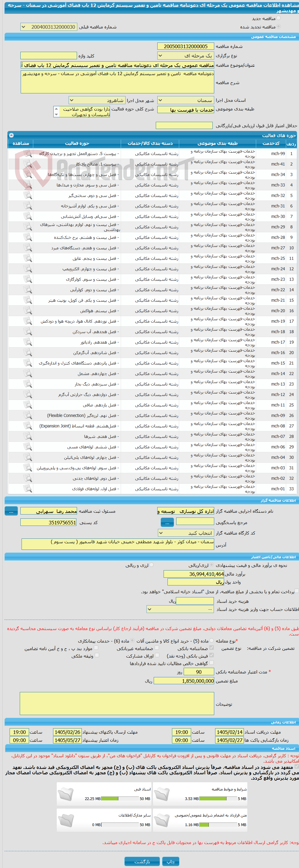The width and height of the screenshot is (299, 868).
Task: Open view icon for row mch-31
Action: 28,206
